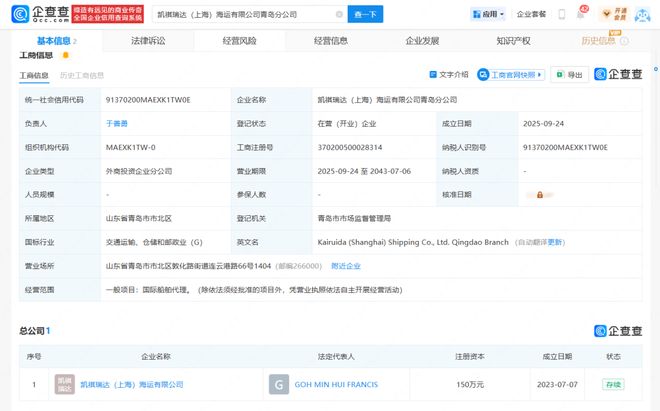Select the 工商信息 sub-tab

[34, 75]
